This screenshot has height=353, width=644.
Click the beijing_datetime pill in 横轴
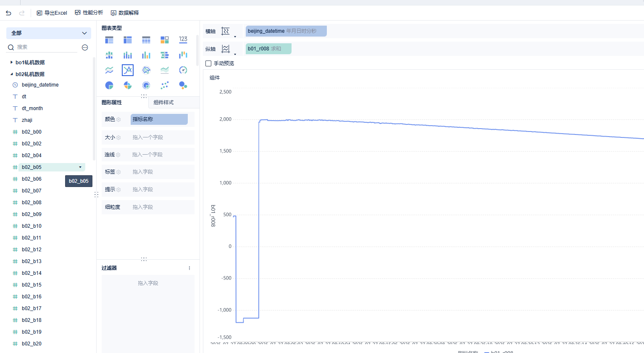(x=286, y=31)
